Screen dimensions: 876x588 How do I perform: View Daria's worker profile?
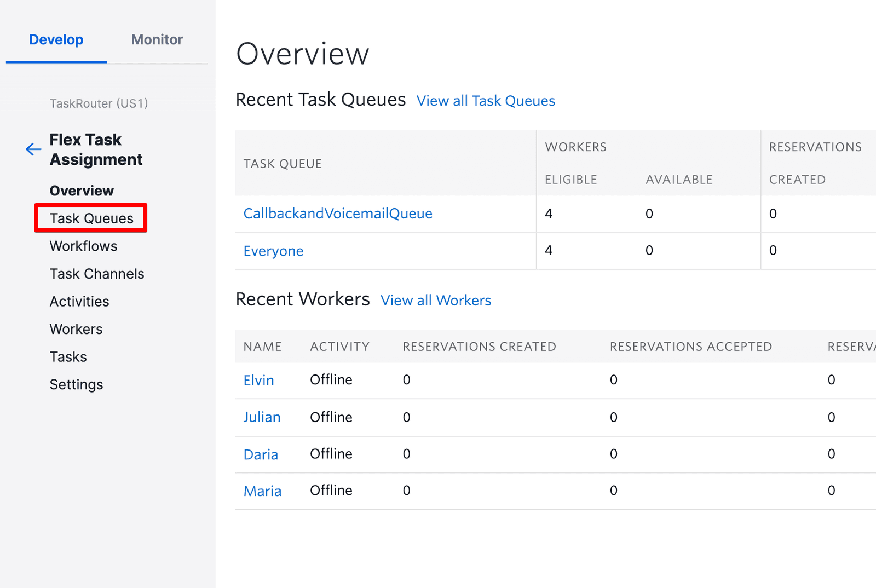click(x=261, y=454)
